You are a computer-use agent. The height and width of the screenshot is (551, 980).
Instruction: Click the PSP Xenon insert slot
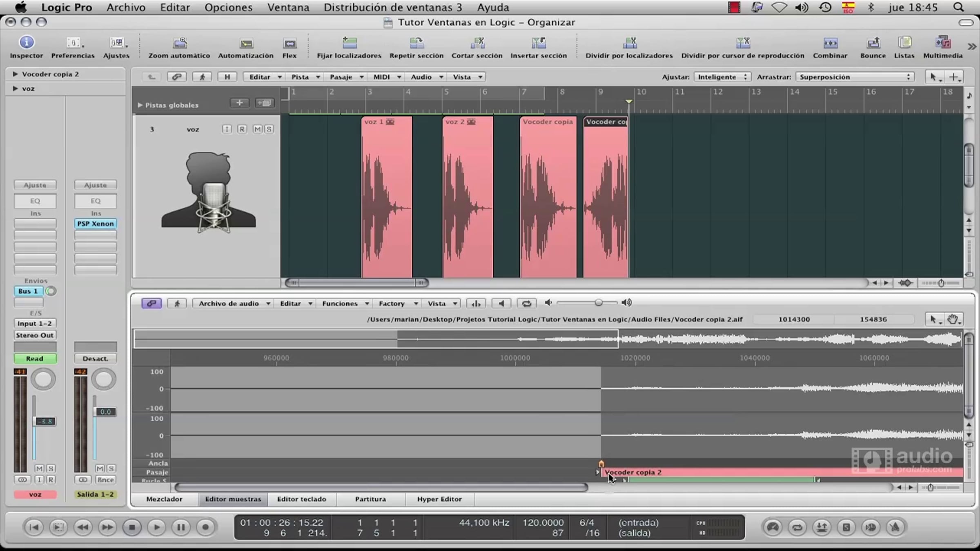click(96, 224)
